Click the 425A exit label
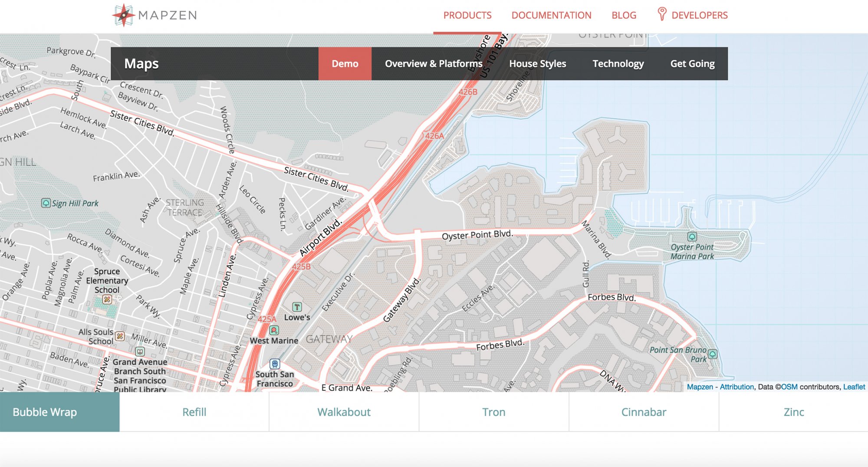The height and width of the screenshot is (467, 868). click(x=267, y=319)
